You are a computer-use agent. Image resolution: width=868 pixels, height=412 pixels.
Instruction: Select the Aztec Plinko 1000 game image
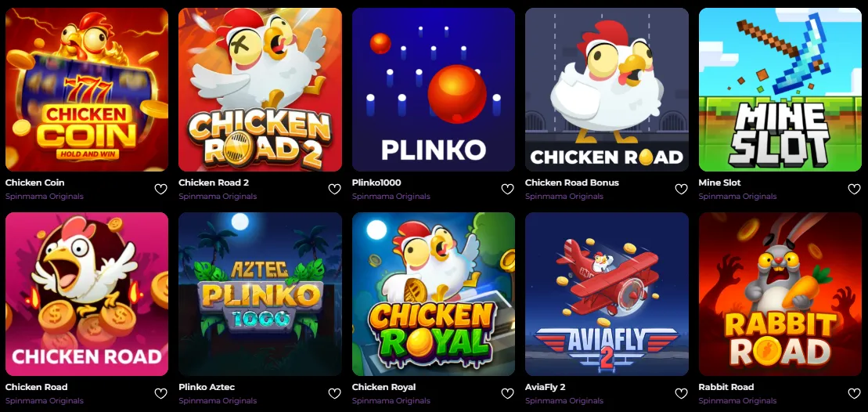pyautogui.click(x=260, y=294)
